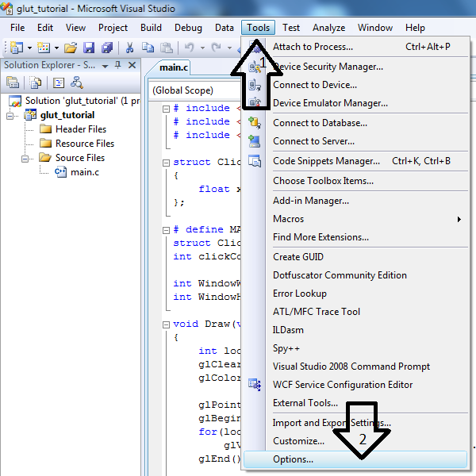Collapse the glut_tutorial project node
Screen dimensions: 476x476
[10, 116]
